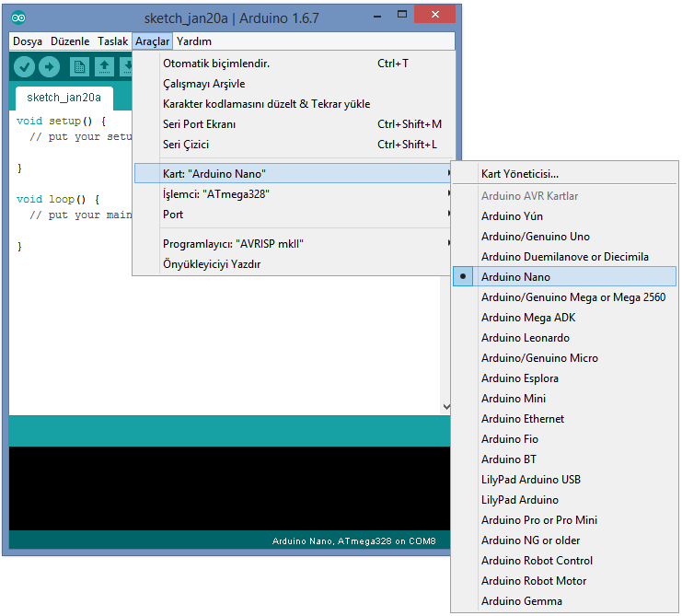Choose Otomatik biçimlendir menu entry
The width and height of the screenshot is (682, 616).
coord(295,64)
